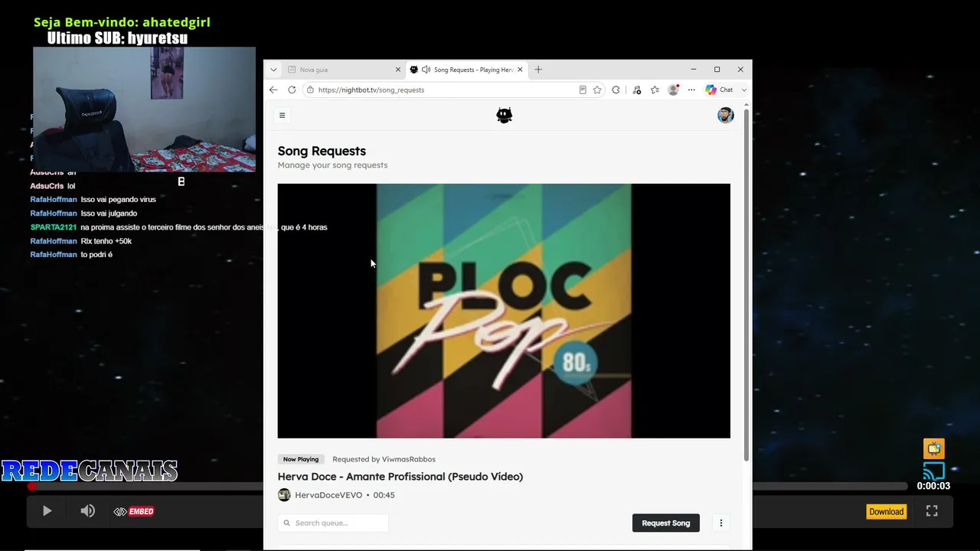Click the 'Ultimo SUB: hyuretsu' text
The width and height of the screenshot is (980, 551).
point(117,38)
